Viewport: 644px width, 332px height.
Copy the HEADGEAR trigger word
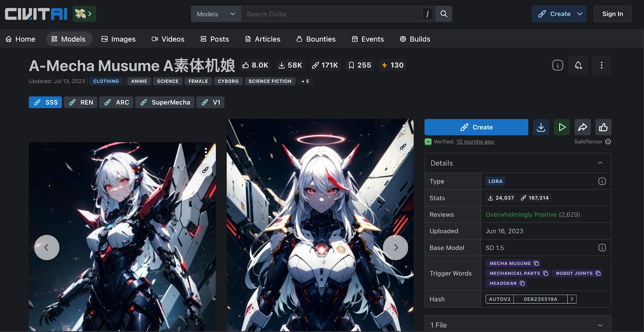coord(522,283)
